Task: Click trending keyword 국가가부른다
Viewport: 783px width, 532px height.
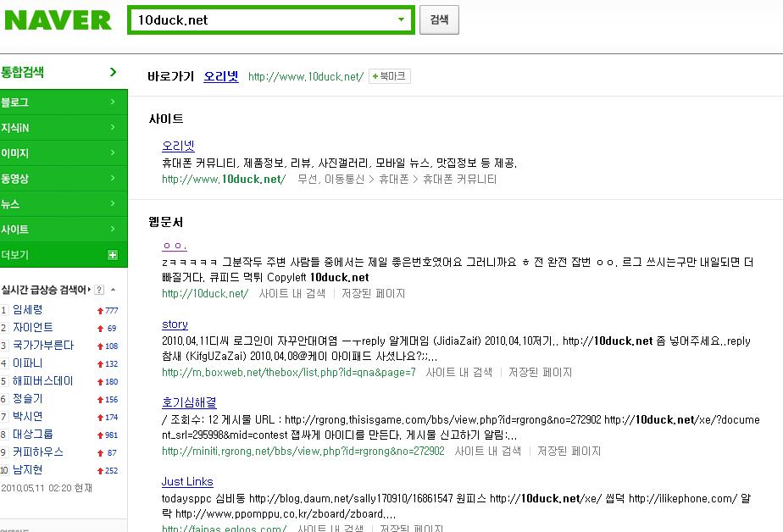Action: pyautogui.click(x=43, y=346)
